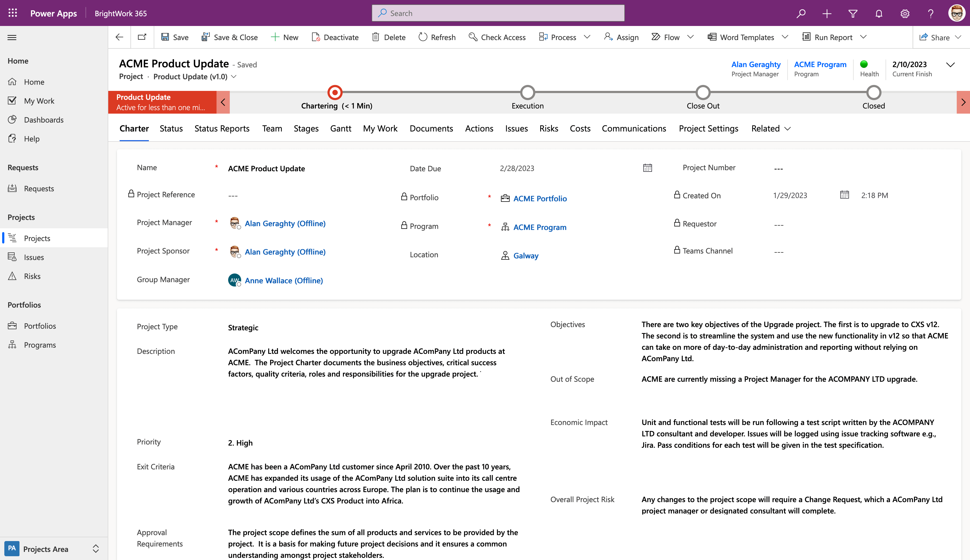
Task: Open record in a new window
Action: tap(142, 37)
